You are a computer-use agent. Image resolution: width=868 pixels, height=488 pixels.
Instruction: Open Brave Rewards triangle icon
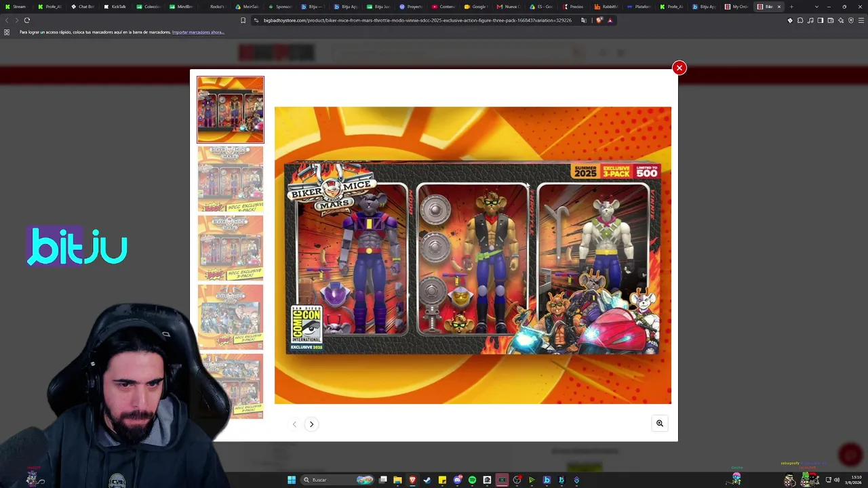tap(610, 20)
